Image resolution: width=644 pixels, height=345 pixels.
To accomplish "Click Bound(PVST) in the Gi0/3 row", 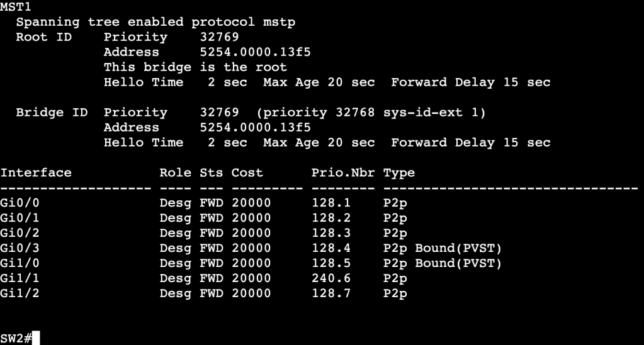I will (x=458, y=248).
